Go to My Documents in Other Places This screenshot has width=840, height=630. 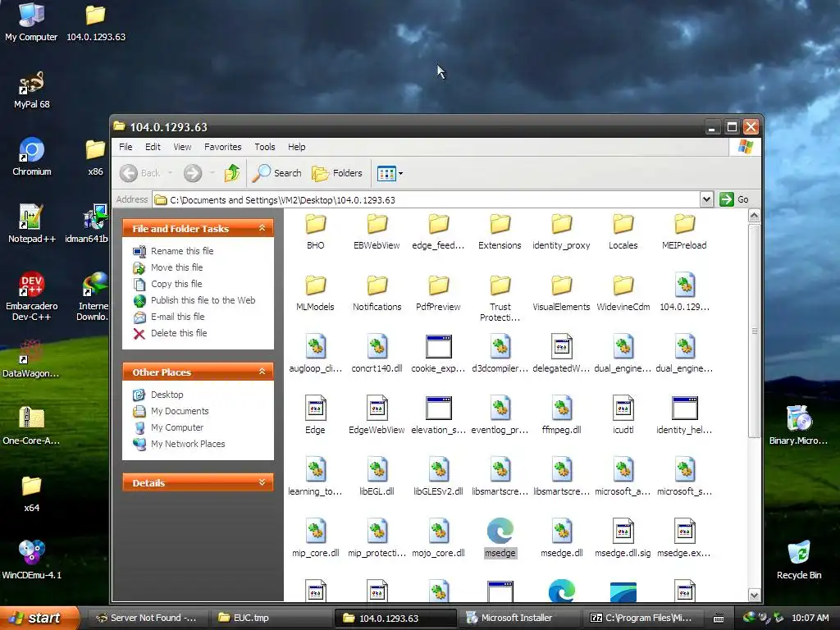(180, 411)
